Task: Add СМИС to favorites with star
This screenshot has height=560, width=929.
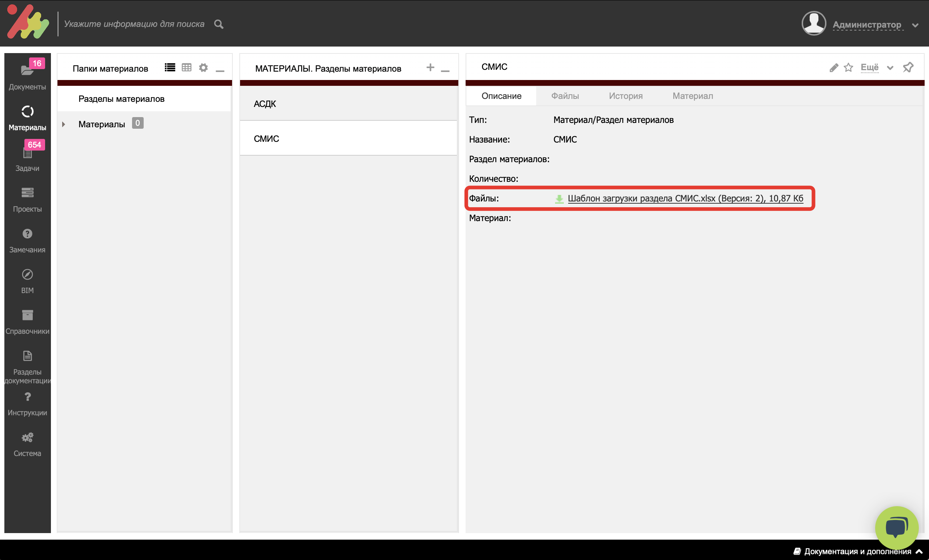Action: click(x=848, y=68)
